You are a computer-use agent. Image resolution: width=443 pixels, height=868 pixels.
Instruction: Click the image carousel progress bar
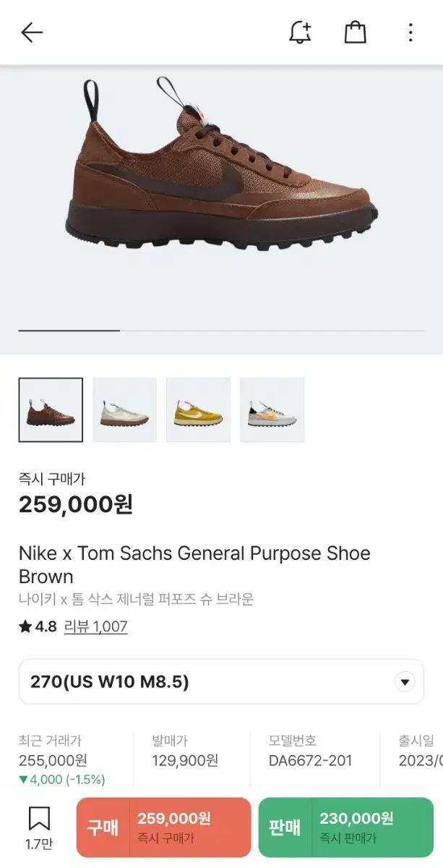[x=221, y=331]
